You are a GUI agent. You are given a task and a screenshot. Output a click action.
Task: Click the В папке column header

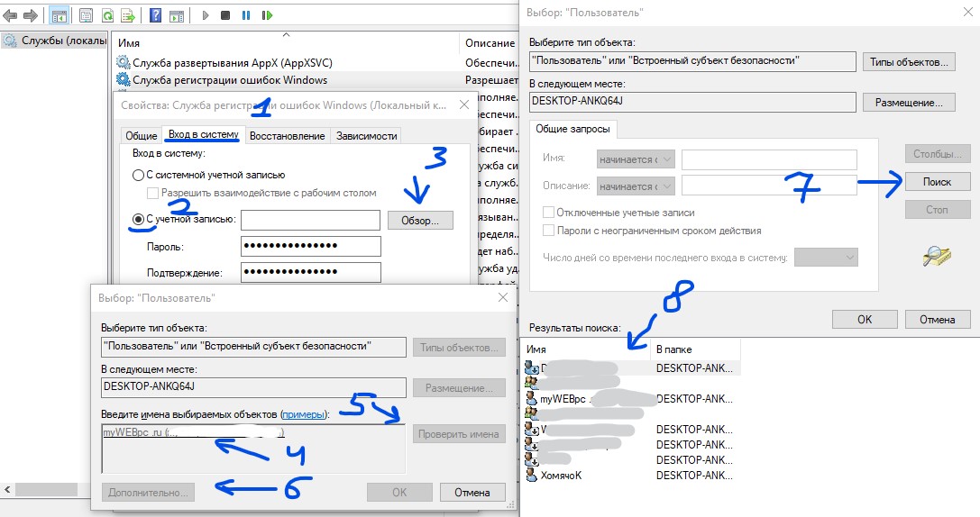695,349
